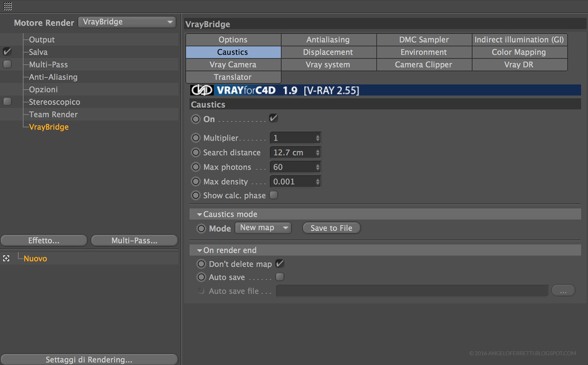
Task: Click the Max photons 60 field
Action: click(292, 167)
